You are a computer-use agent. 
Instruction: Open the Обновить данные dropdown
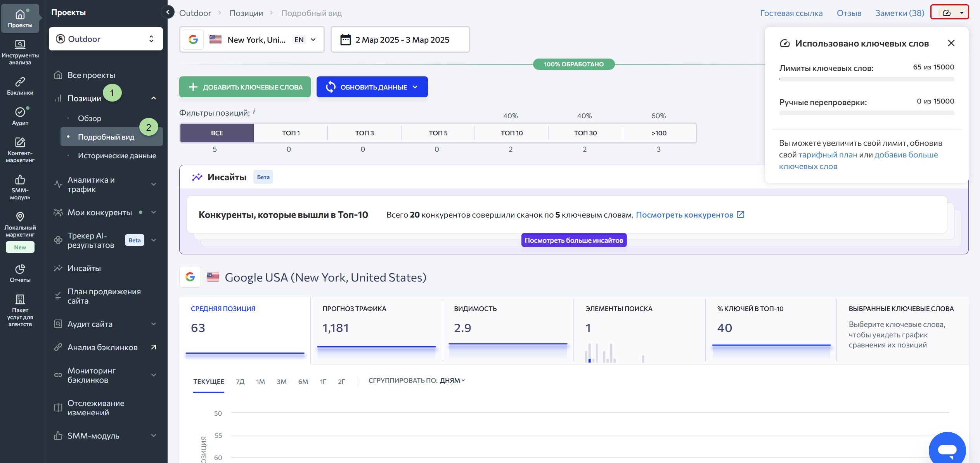point(372,87)
